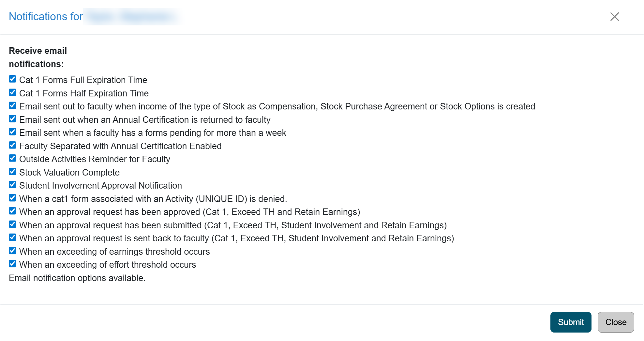Toggle approval request sent back to faculty
The height and width of the screenshot is (341, 644).
[x=12, y=237]
